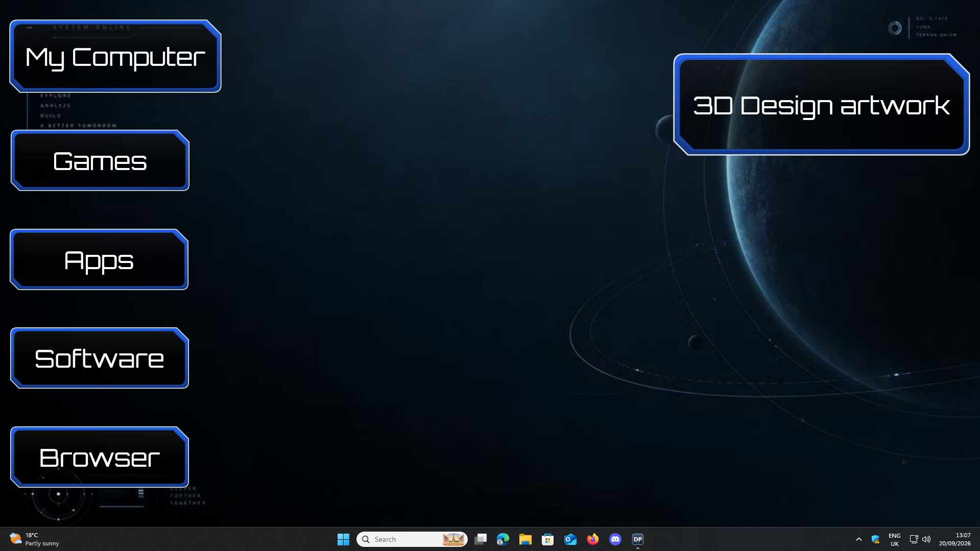Open the volume control tray icon

926,539
